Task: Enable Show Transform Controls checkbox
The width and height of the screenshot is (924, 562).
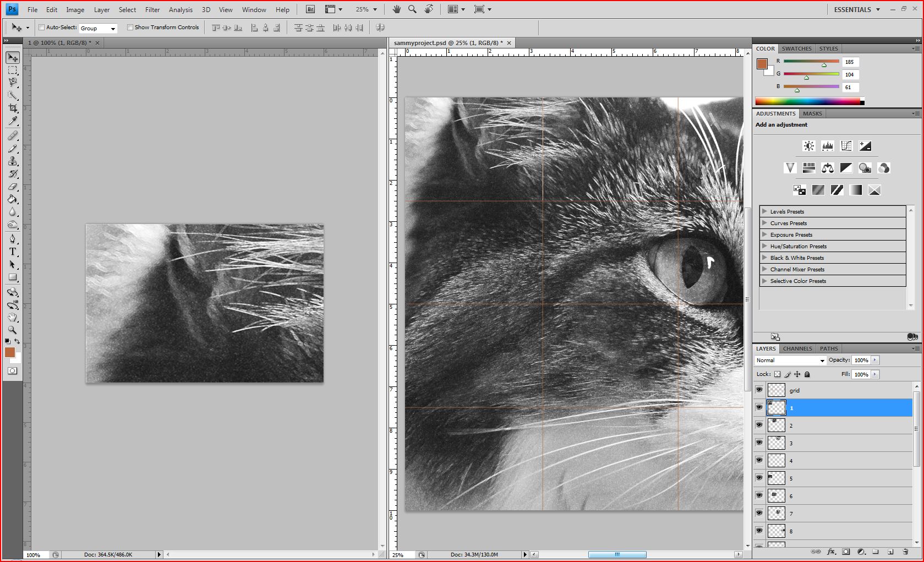Action: tap(130, 27)
